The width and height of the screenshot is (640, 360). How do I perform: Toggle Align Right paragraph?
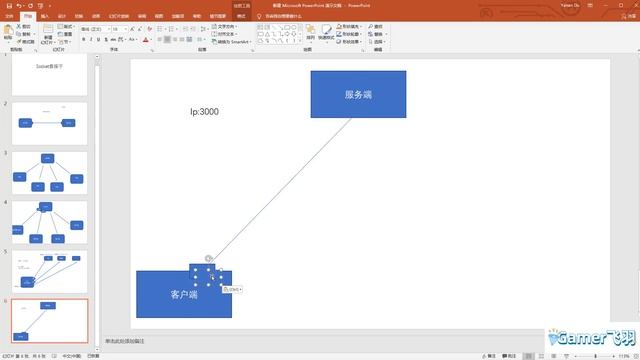coord(175,40)
